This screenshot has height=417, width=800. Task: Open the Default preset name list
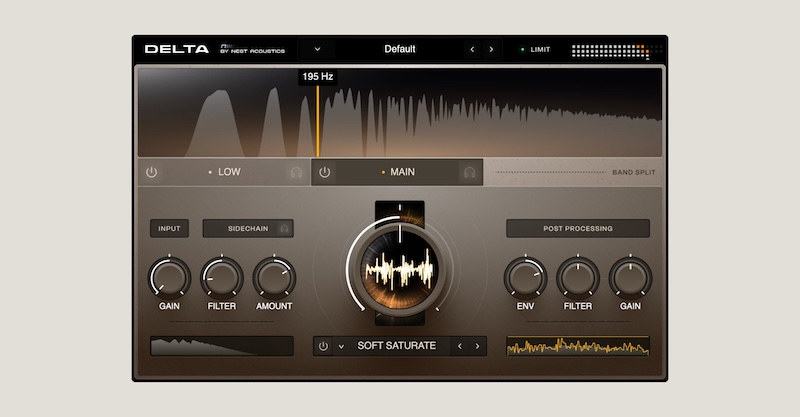[x=399, y=49]
